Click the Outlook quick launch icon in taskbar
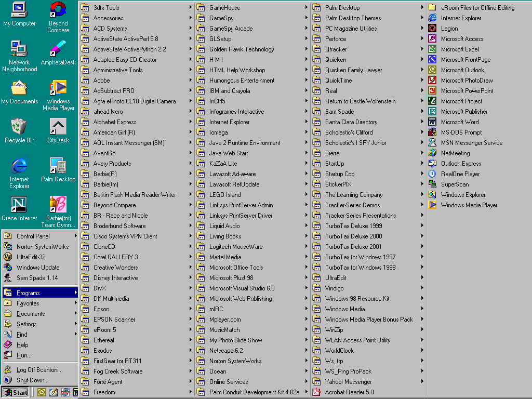Viewport: 532px width, 399px height. [x=42, y=392]
